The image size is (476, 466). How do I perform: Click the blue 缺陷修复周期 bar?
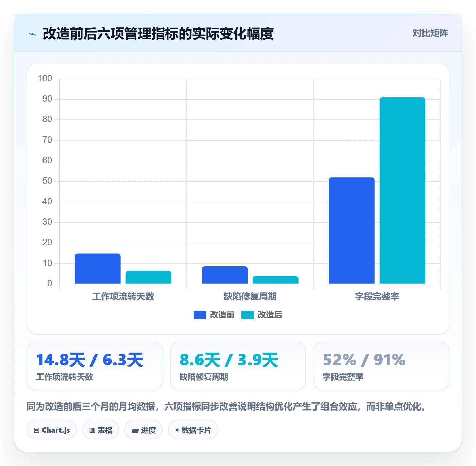click(x=225, y=275)
